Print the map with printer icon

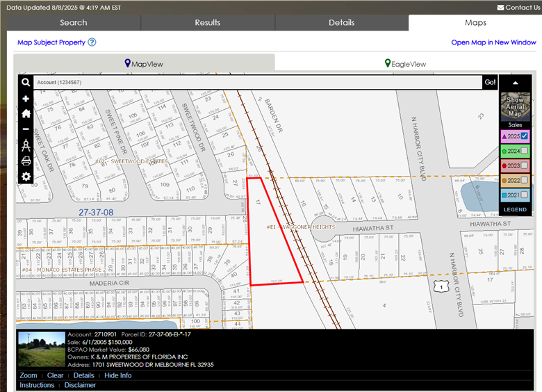(x=26, y=161)
